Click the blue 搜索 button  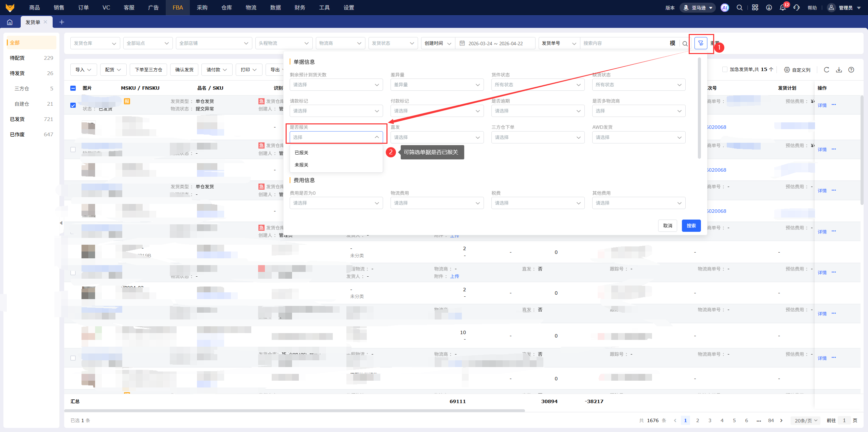pyautogui.click(x=691, y=226)
